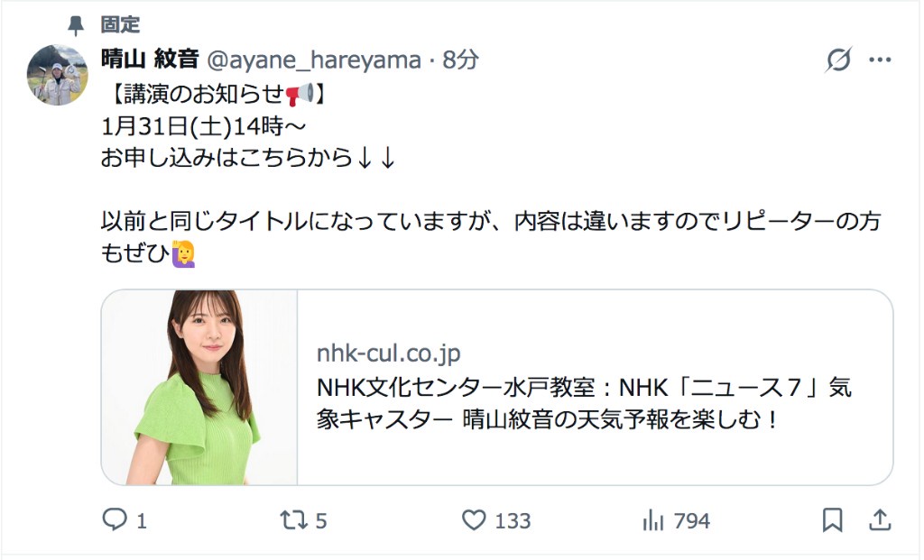924x560 pixels.
Task: Like the post with heart icon
Action: [474, 520]
